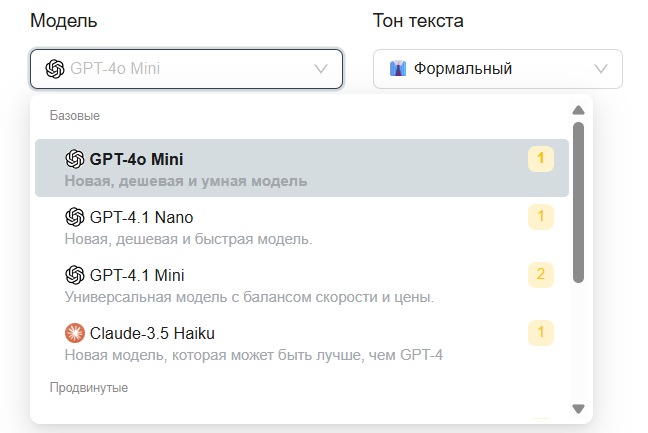The height and width of the screenshot is (433, 648).
Task: Click the orange Claude logo beside Claude-3.5 Haiku
Action: click(x=75, y=333)
